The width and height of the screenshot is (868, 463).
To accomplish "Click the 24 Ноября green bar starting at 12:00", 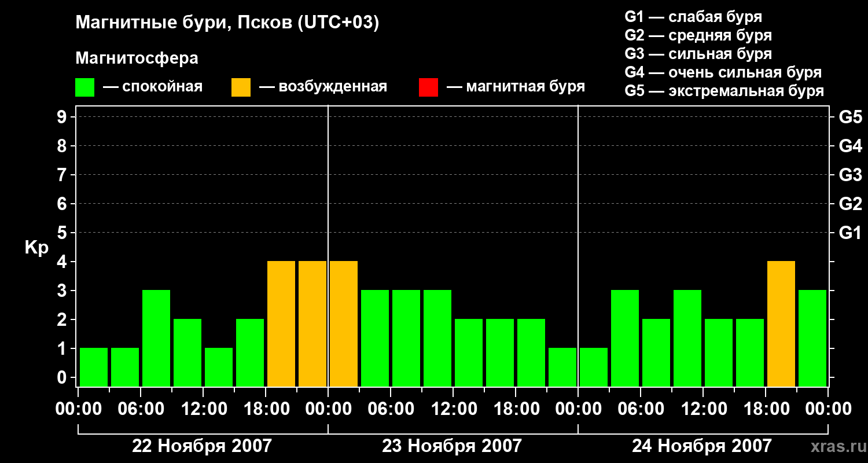I will pos(719,352).
